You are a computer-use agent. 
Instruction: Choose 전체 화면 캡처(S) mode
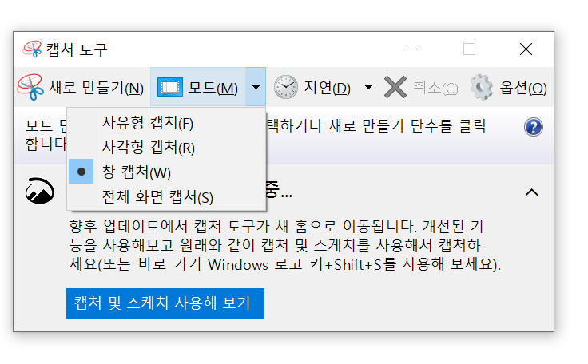tap(166, 197)
